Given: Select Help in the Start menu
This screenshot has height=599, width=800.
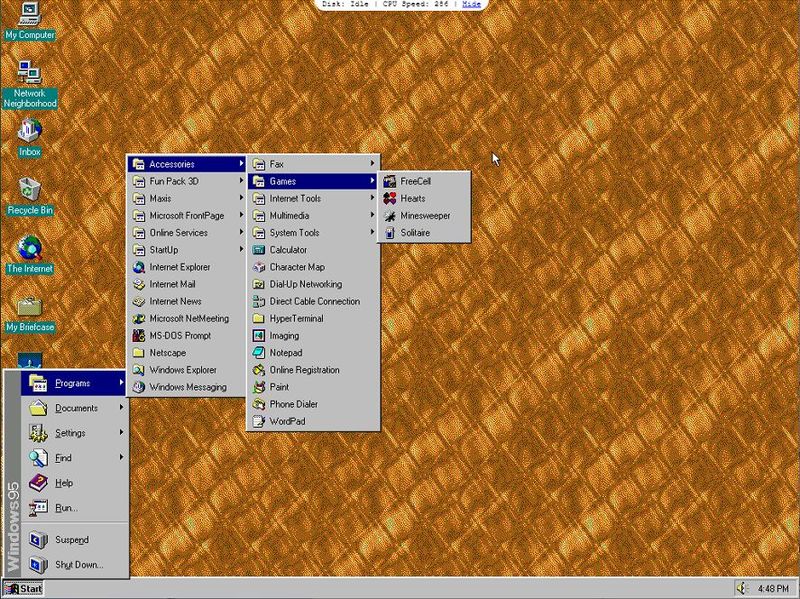Looking at the screenshot, I should [74, 483].
